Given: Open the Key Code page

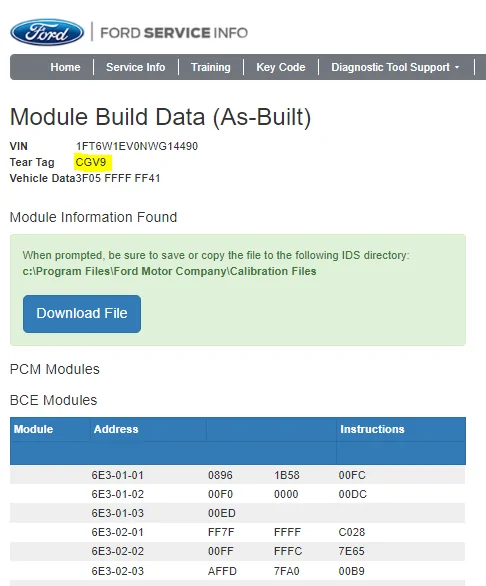Looking at the screenshot, I should (281, 67).
